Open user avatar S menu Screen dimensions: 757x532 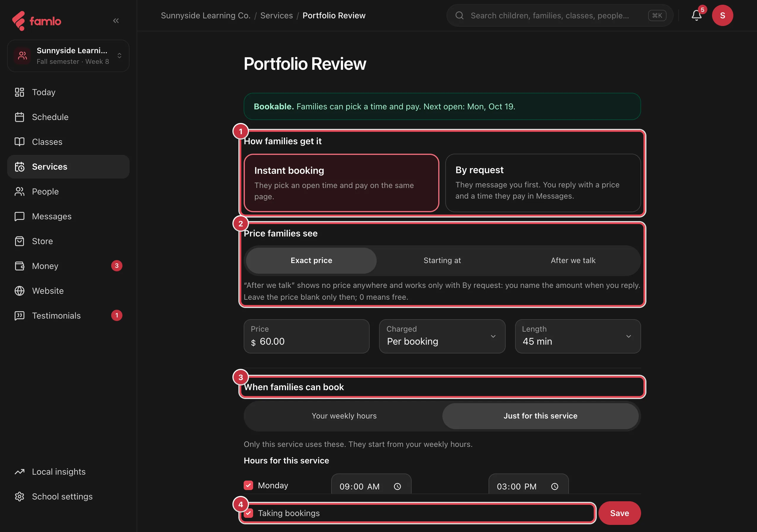point(722,15)
